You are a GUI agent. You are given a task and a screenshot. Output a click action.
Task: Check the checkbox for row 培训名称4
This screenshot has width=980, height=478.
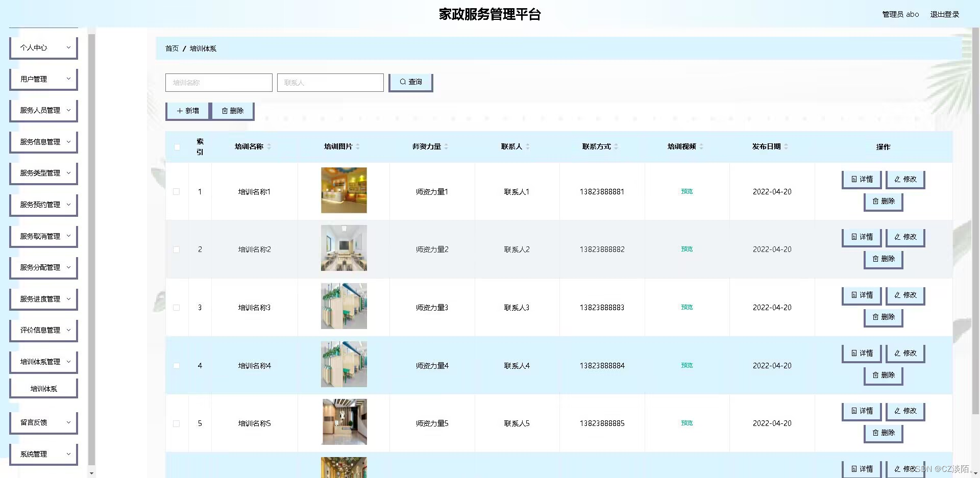tap(177, 366)
